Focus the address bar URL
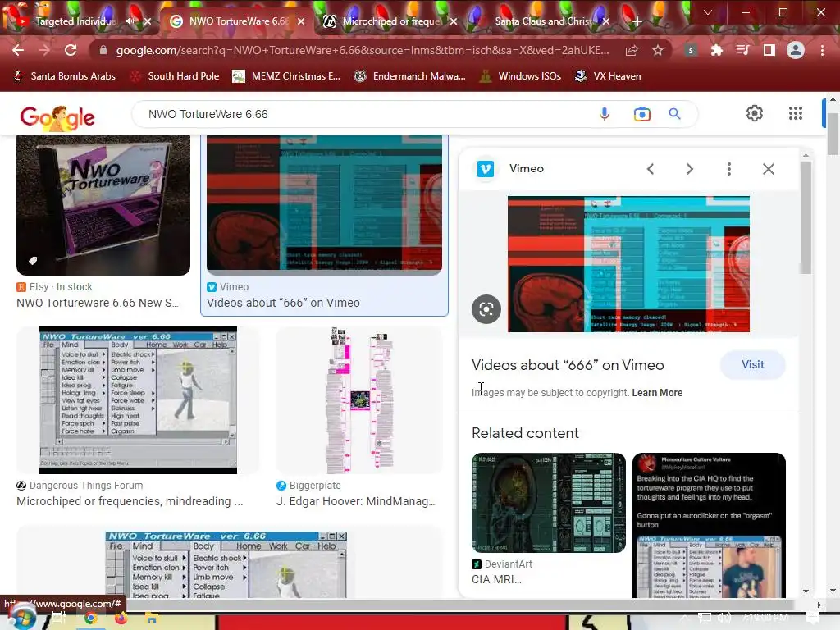Screen dimensions: 840x630 (x=362, y=50)
